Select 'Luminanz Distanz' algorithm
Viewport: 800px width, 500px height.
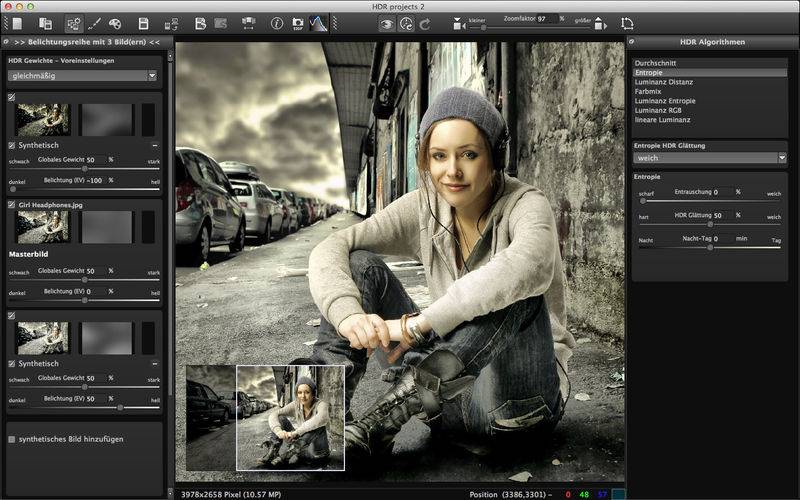coord(665,82)
